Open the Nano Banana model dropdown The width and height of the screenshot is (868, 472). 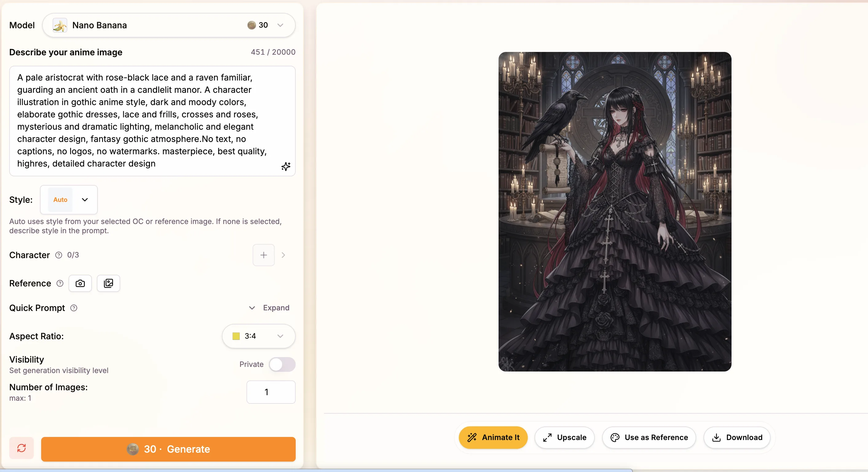(169, 25)
